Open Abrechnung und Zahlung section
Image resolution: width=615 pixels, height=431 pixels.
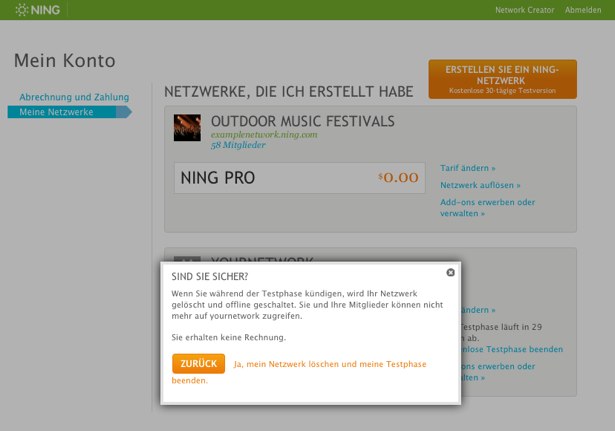74,97
